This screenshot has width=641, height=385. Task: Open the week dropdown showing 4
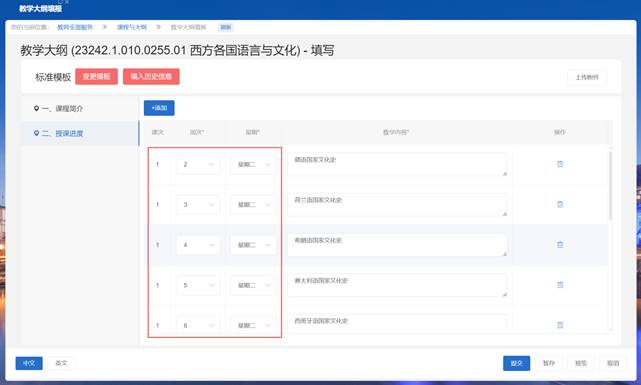coord(198,245)
